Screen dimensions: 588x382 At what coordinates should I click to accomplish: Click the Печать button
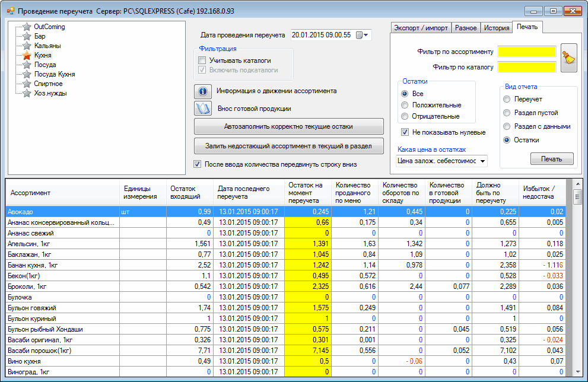click(552, 159)
